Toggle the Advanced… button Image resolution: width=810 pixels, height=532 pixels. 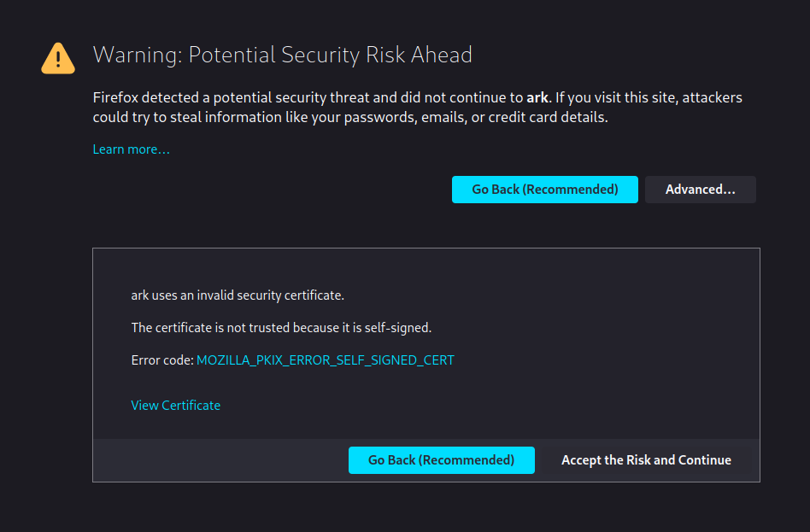pos(700,190)
